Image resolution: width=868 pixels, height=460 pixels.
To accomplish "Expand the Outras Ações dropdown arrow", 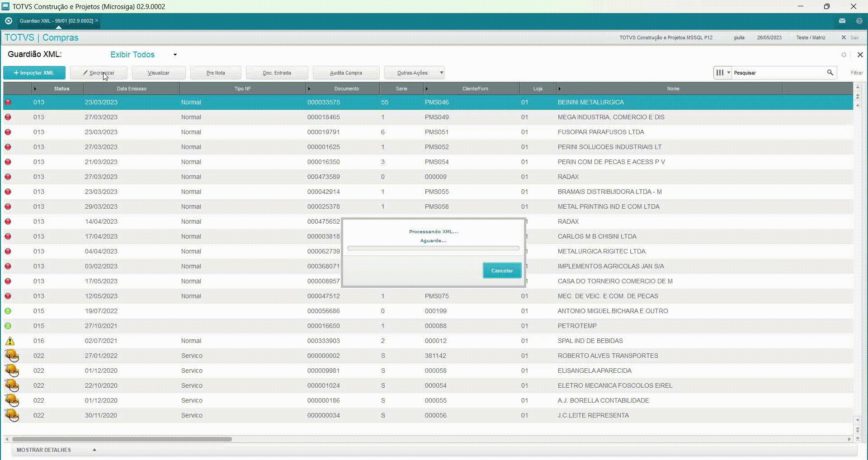I will pos(442,72).
